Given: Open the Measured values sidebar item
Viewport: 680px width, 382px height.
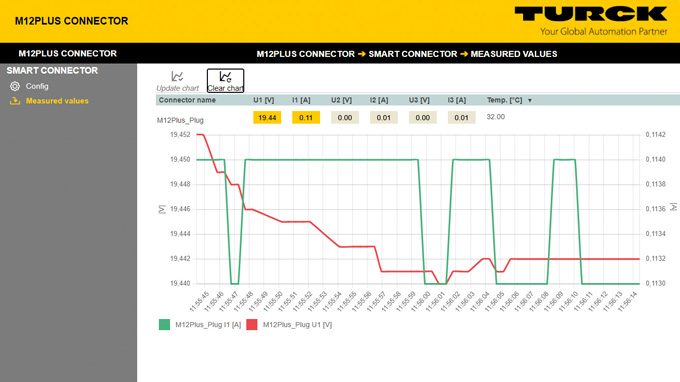Looking at the screenshot, I should [57, 101].
